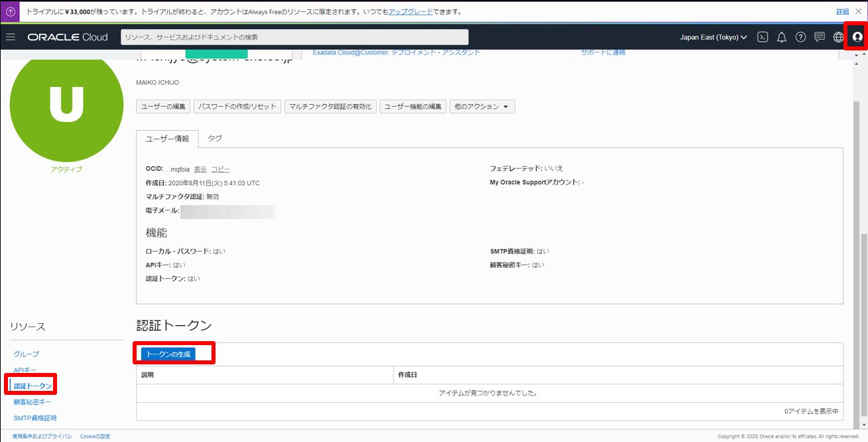Launch Cloud Shell from the header

pos(763,37)
